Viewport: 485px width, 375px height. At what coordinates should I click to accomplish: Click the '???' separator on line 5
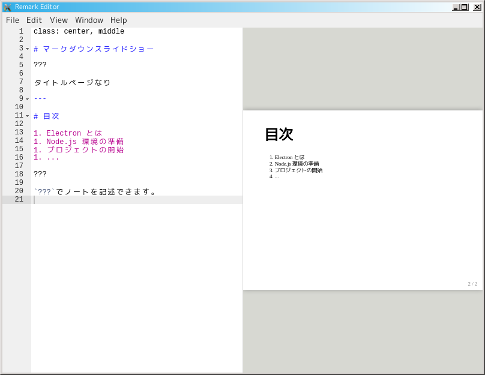40,65
